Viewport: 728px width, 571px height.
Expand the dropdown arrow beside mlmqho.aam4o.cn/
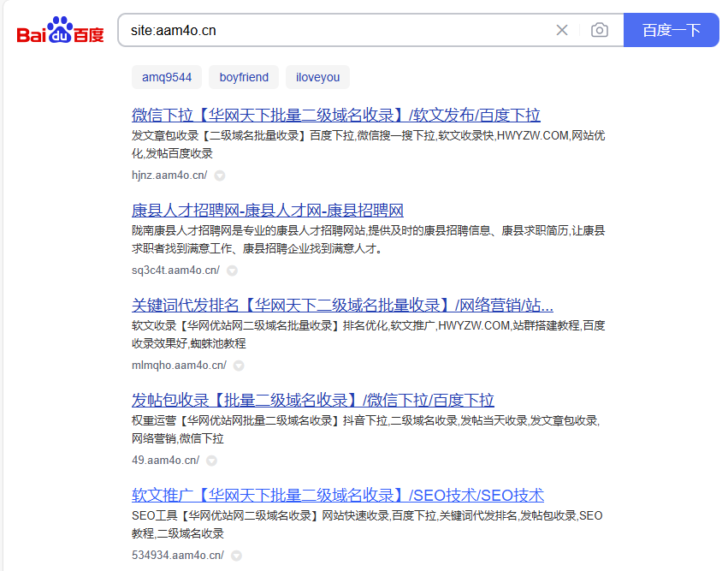239,366
